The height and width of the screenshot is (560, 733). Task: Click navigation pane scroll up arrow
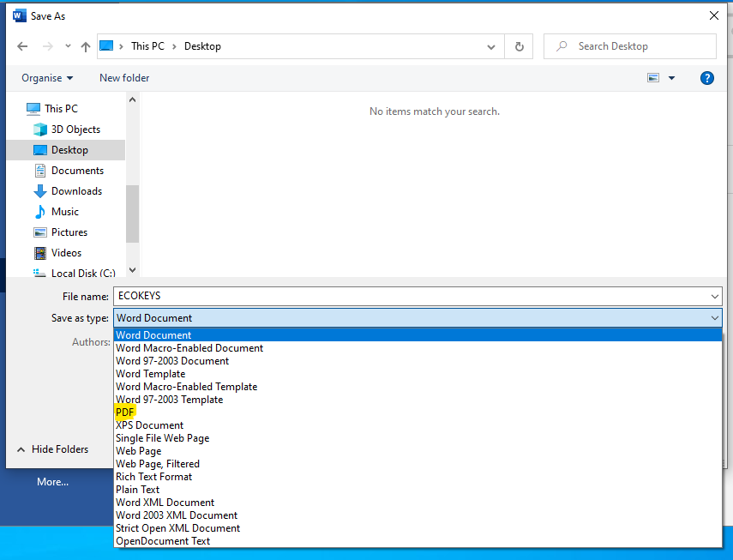click(132, 99)
